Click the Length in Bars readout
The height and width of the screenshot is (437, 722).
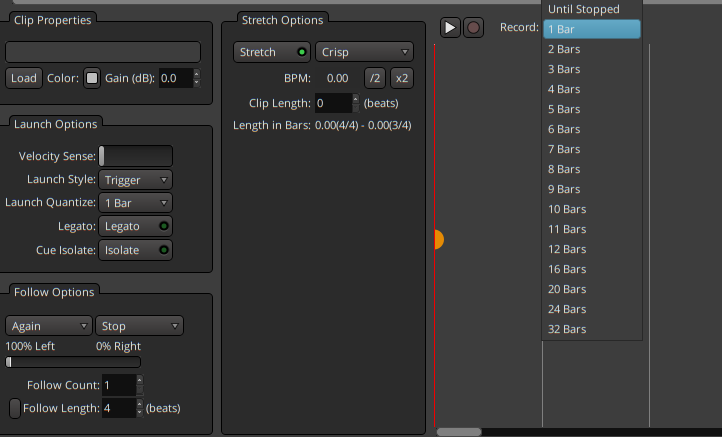point(363,125)
